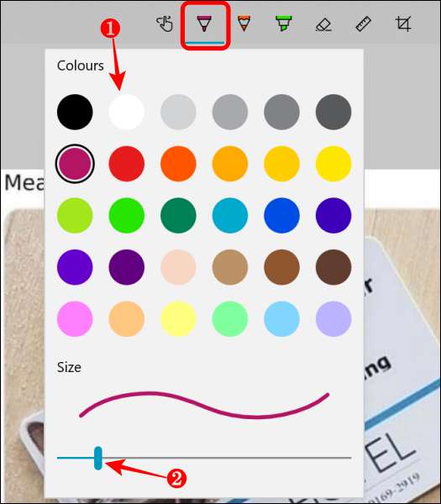Select the Ballpoint Pen tool
The width and height of the screenshot is (441, 504).
tap(204, 24)
